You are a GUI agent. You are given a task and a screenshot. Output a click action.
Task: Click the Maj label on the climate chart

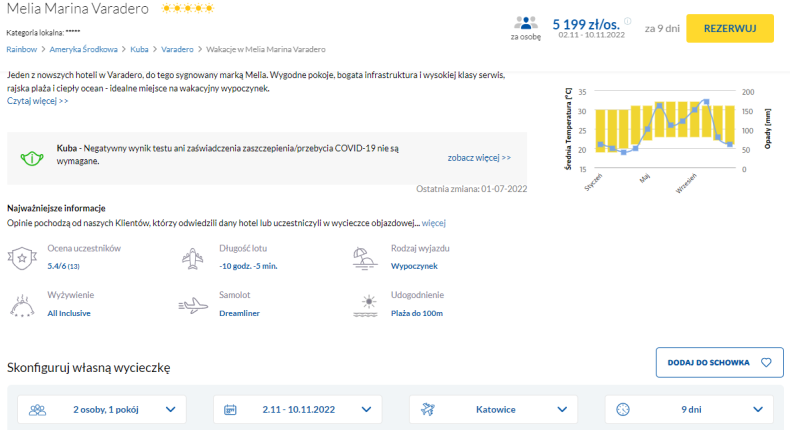645,178
